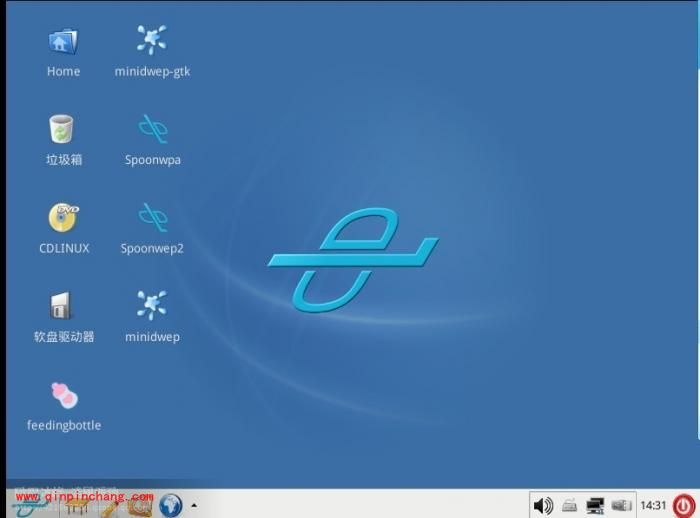The height and width of the screenshot is (518, 700).
Task: Click the removable drive tray icon
Action: (621, 505)
